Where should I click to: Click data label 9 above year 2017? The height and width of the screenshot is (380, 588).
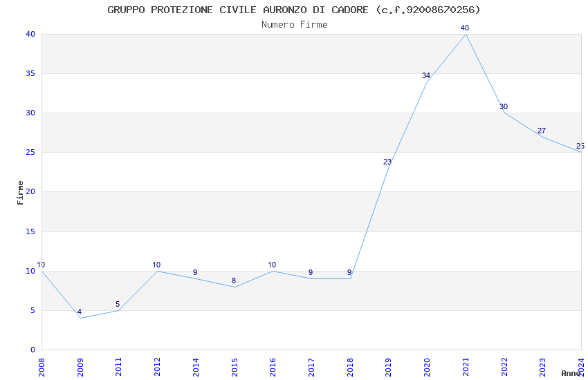tap(311, 272)
